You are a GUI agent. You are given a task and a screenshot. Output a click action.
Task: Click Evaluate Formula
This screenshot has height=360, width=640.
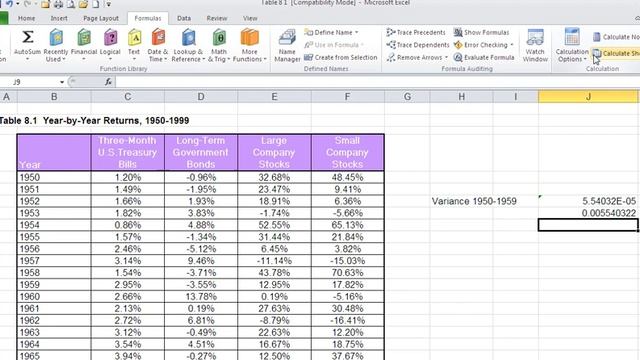(484, 58)
